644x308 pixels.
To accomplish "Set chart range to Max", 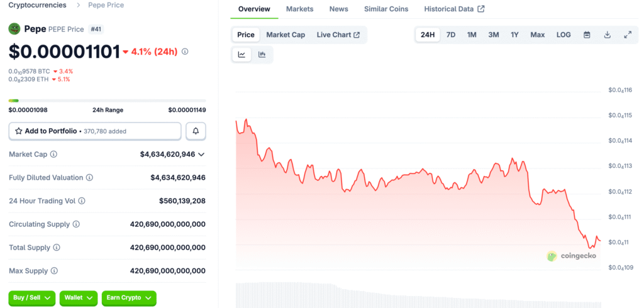I will click(538, 35).
